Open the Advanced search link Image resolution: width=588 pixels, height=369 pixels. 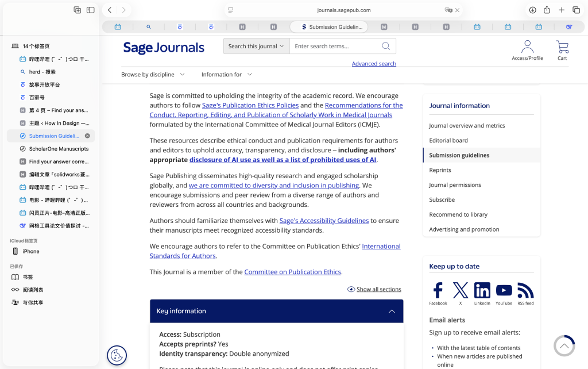(374, 64)
